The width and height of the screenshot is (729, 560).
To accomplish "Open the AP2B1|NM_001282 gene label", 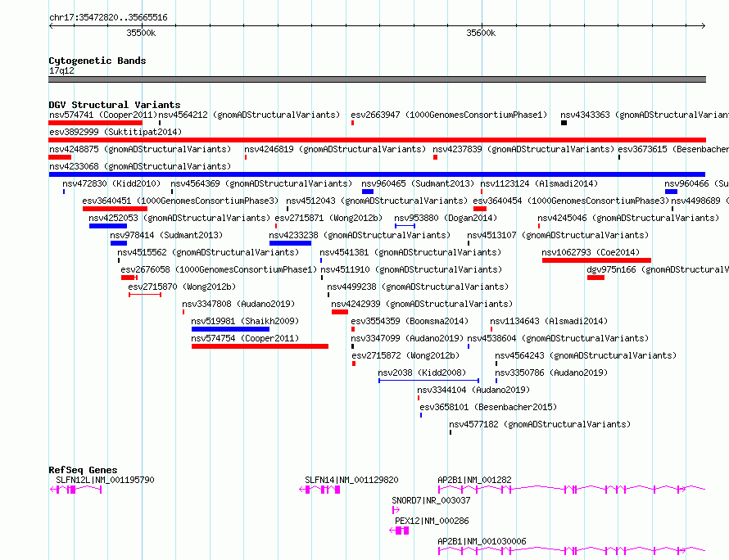I will (x=474, y=480).
